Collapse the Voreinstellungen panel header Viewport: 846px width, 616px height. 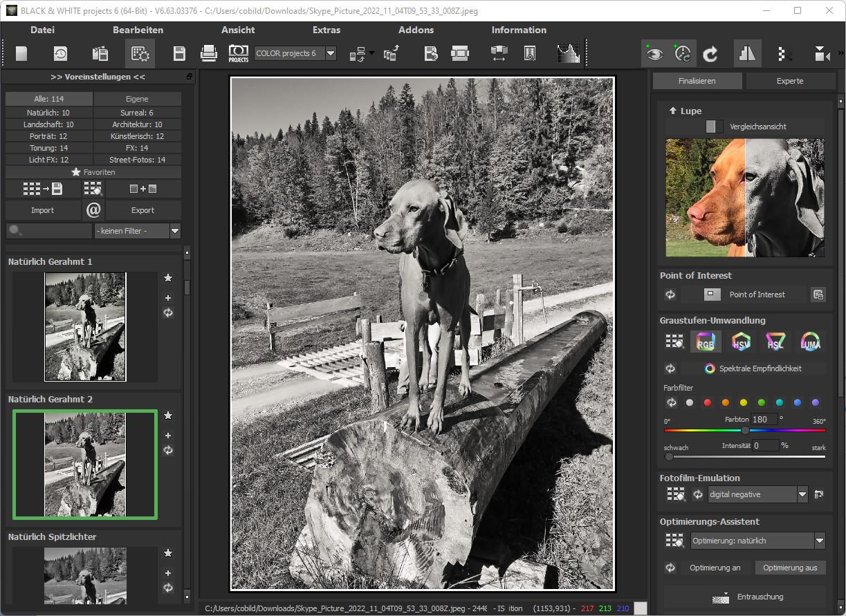pos(98,77)
